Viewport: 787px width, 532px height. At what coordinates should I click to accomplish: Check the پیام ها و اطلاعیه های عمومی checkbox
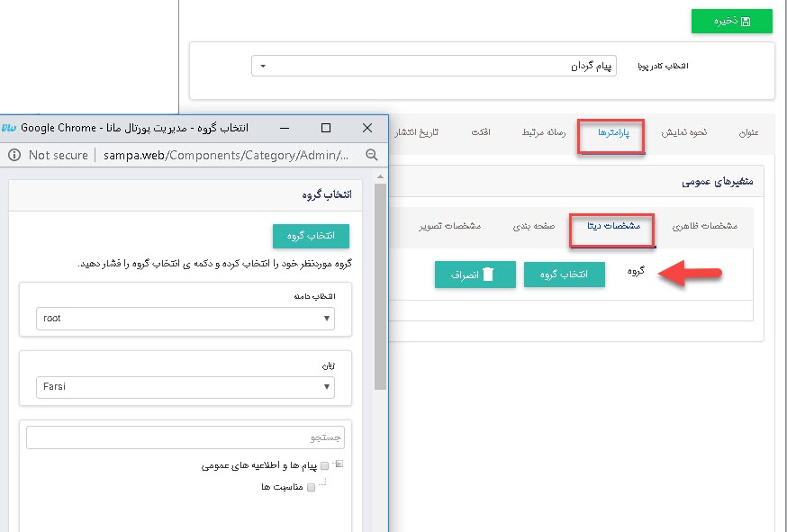pyautogui.click(x=324, y=466)
